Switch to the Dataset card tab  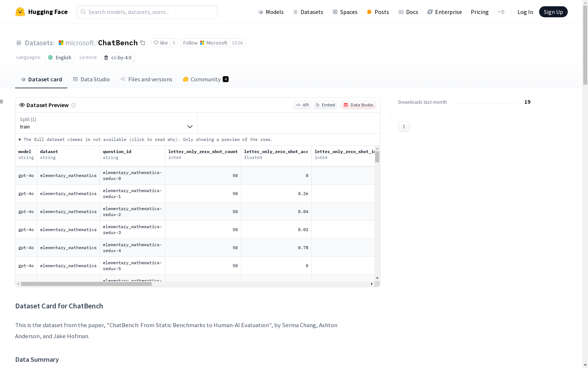41,79
